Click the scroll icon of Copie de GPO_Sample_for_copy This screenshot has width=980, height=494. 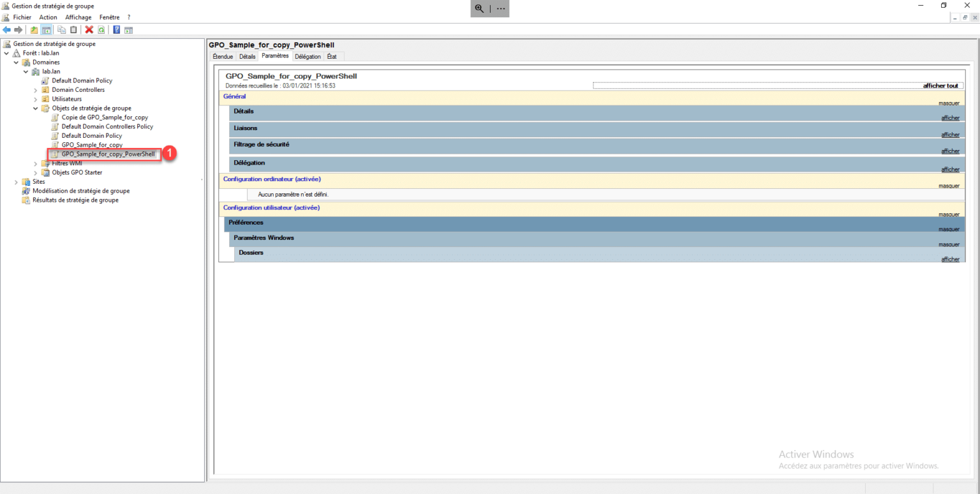[x=56, y=117]
